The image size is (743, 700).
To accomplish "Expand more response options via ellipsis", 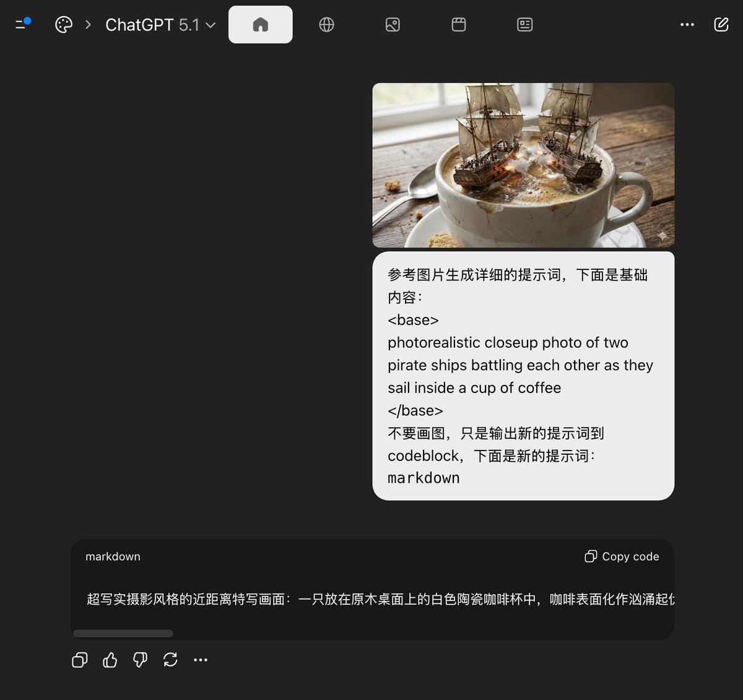I will [x=201, y=660].
